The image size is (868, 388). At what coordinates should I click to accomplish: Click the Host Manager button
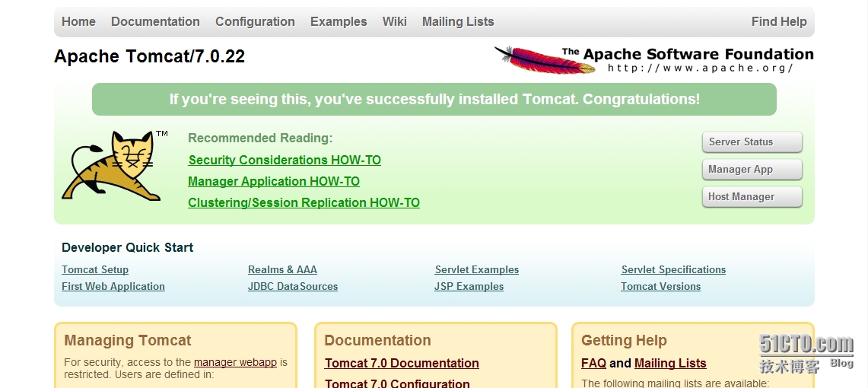pyautogui.click(x=752, y=196)
